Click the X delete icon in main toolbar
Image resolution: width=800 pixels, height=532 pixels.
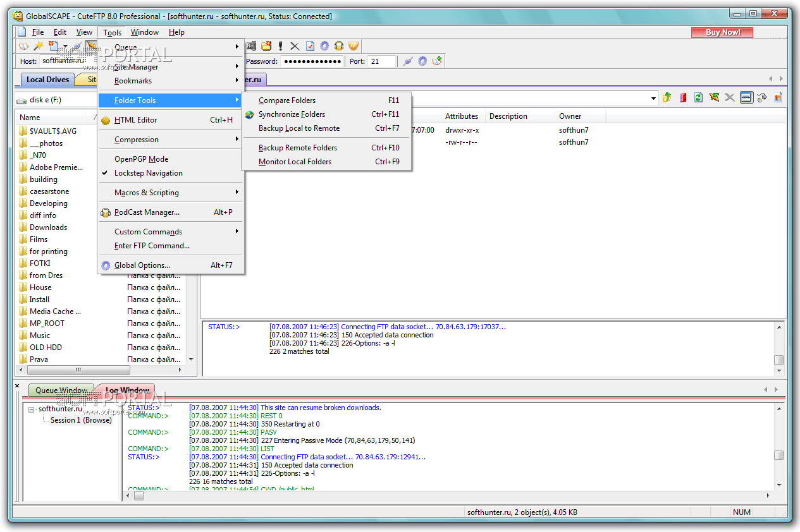(295, 46)
